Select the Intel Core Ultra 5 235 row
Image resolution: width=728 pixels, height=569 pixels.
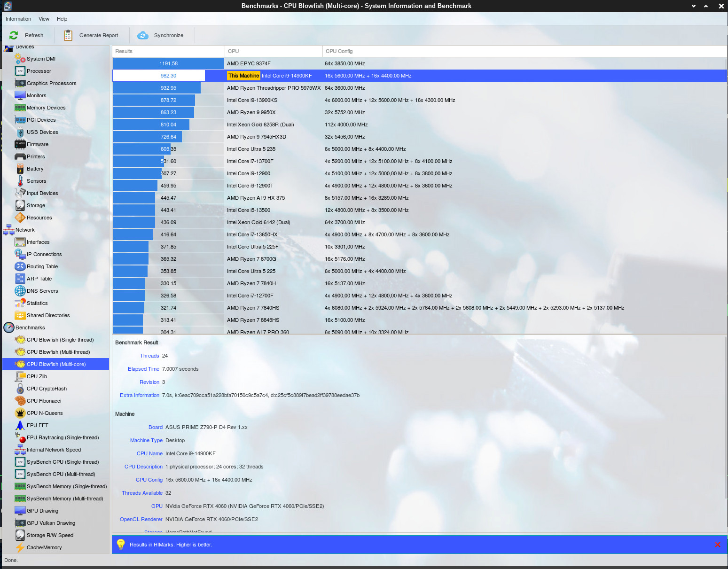(420, 149)
